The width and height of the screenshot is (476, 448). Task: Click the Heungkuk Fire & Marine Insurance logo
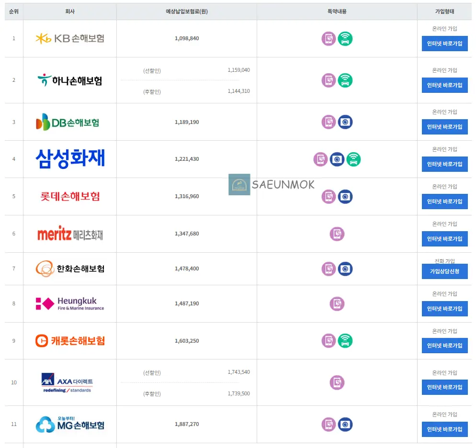(70, 303)
